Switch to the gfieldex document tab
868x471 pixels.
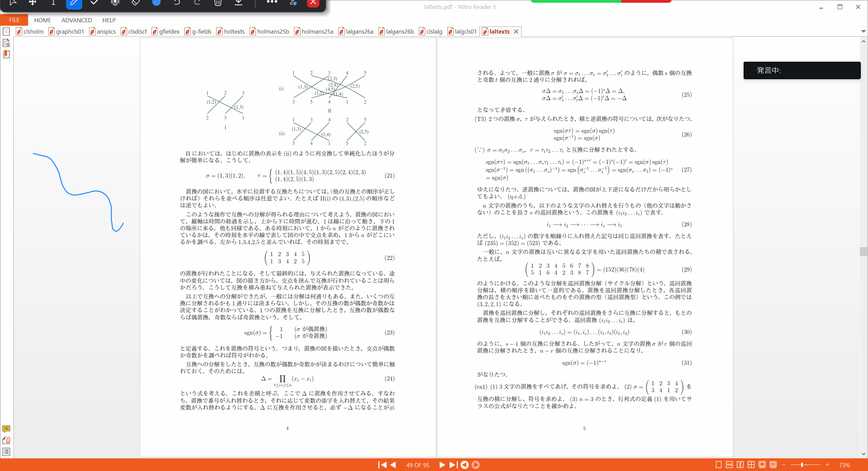(x=166, y=32)
